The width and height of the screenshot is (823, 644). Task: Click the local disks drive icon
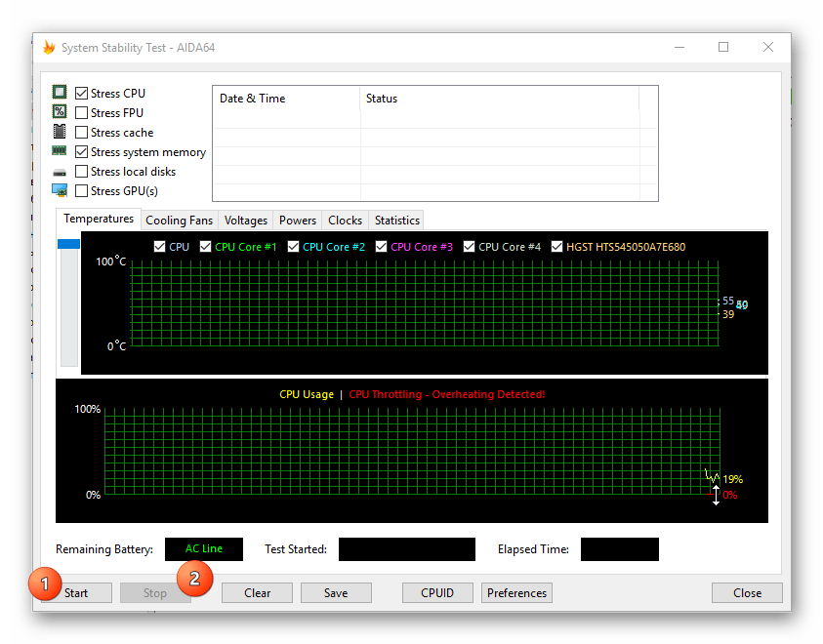pos(60,172)
